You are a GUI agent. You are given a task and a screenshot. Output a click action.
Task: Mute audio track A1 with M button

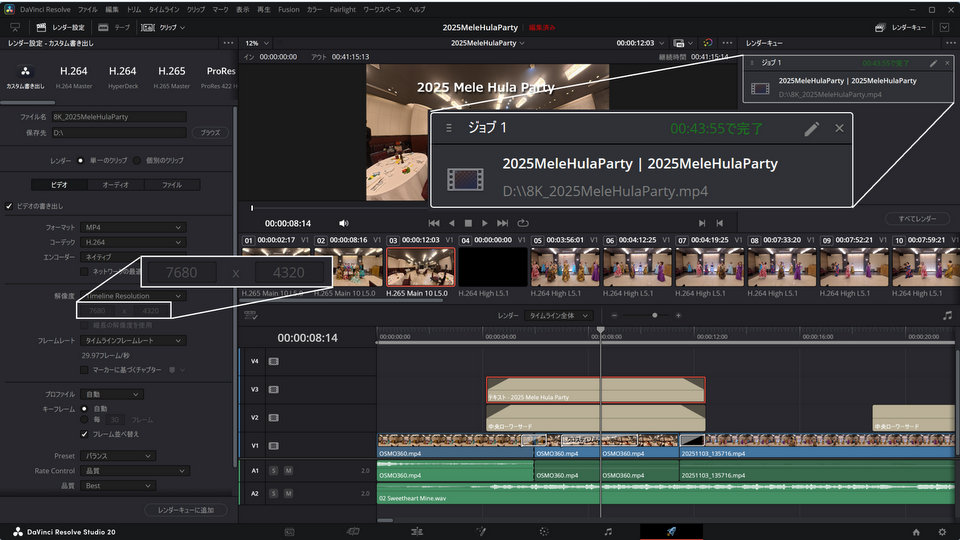coord(288,469)
